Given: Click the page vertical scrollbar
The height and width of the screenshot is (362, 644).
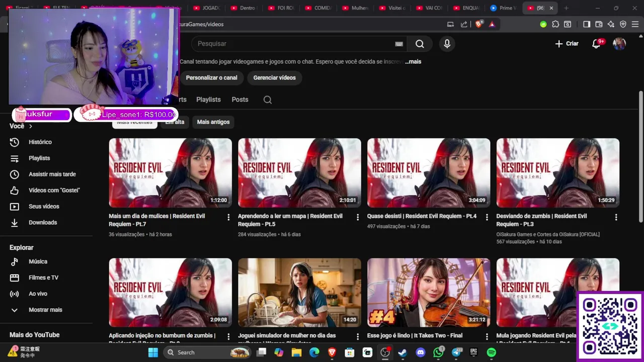Looking at the screenshot, I should [640, 156].
